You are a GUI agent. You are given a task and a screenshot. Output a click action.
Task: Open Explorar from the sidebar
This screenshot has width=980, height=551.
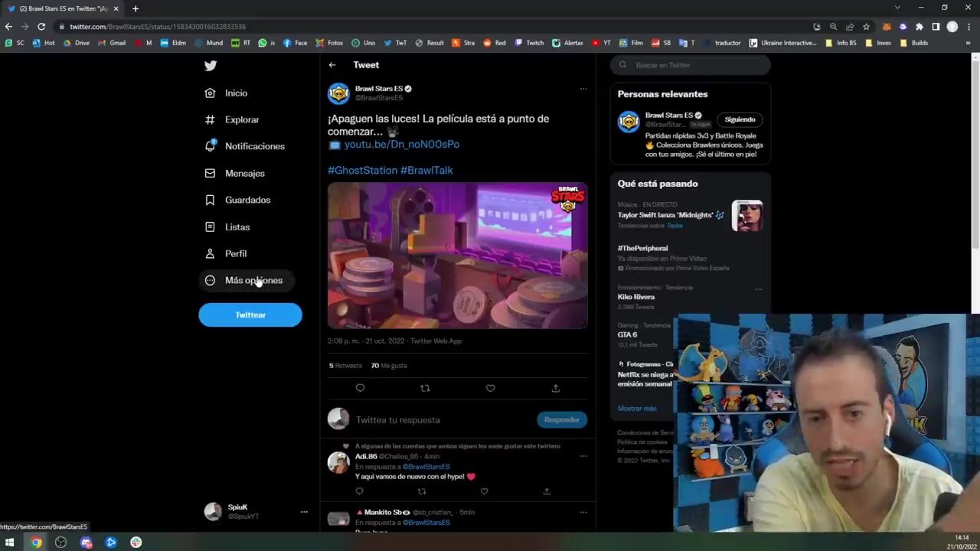point(232,119)
